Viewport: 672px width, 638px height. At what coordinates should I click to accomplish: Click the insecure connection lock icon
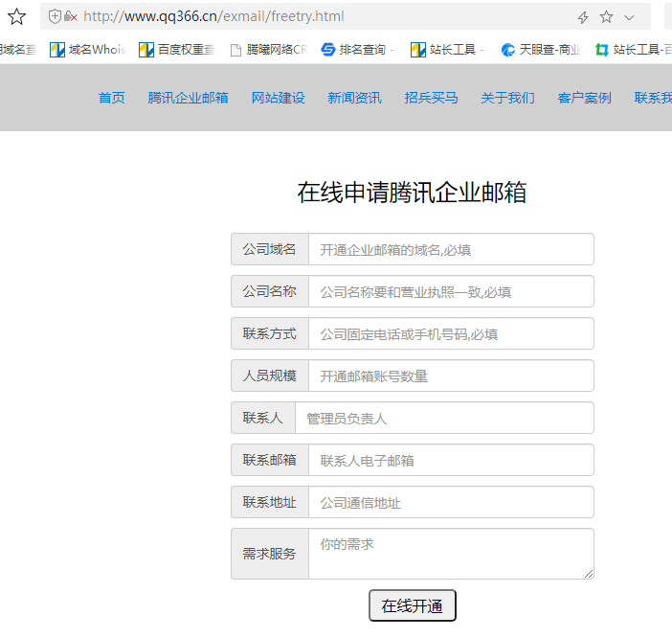(70, 16)
